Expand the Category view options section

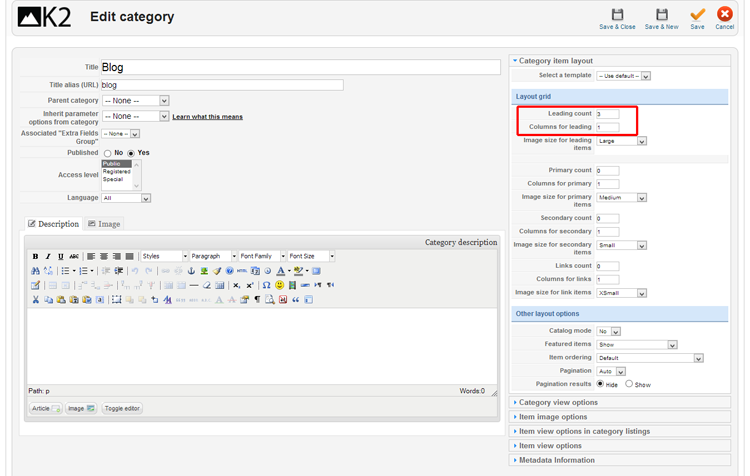(558, 403)
